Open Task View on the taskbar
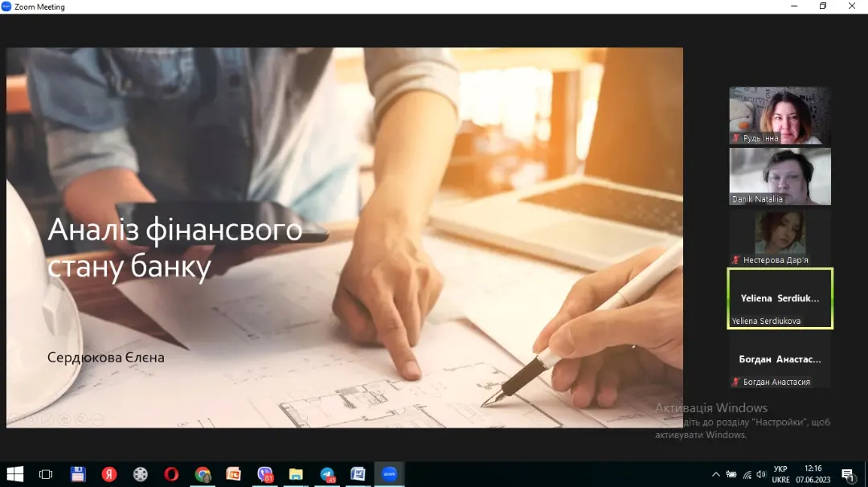 pyautogui.click(x=46, y=474)
